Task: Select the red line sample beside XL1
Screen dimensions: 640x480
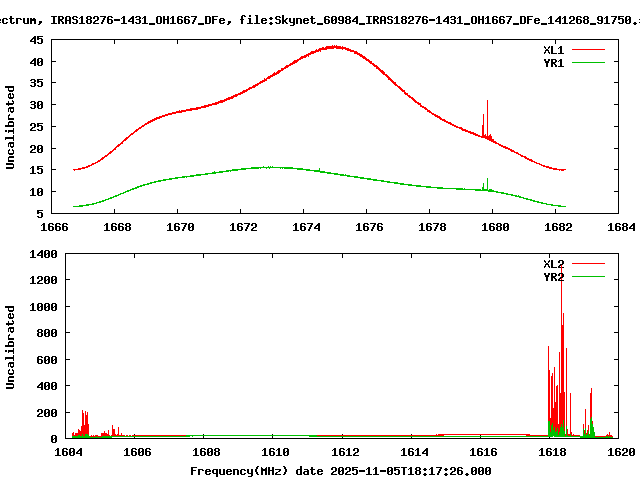Action: 589,49
